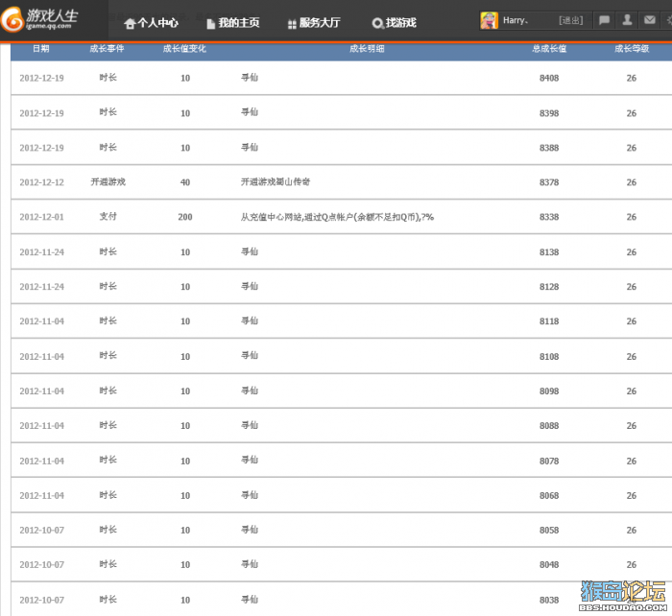Screen dimensions: 672x616
Task: Click the growth change value 200
Action: (185, 217)
